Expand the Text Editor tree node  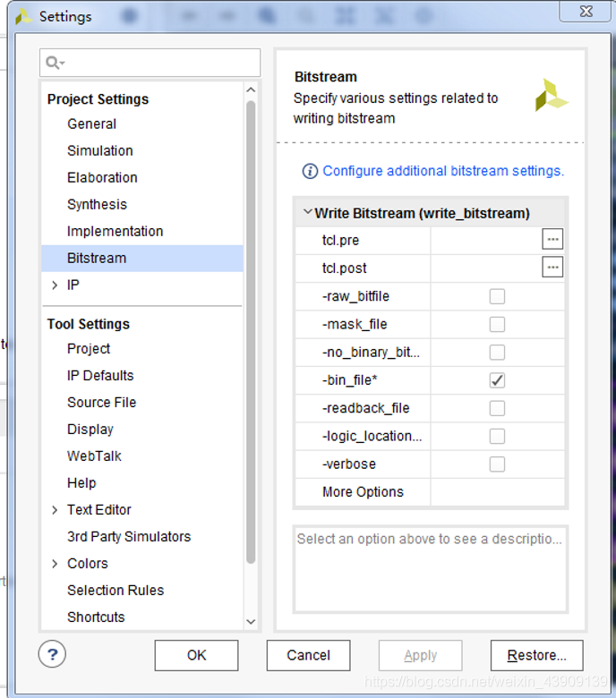55,510
